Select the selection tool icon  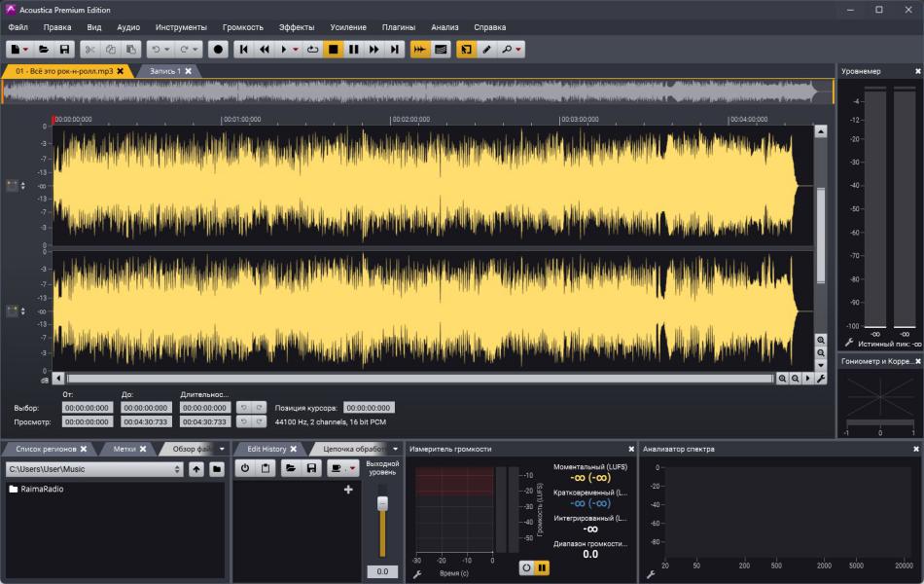466,50
